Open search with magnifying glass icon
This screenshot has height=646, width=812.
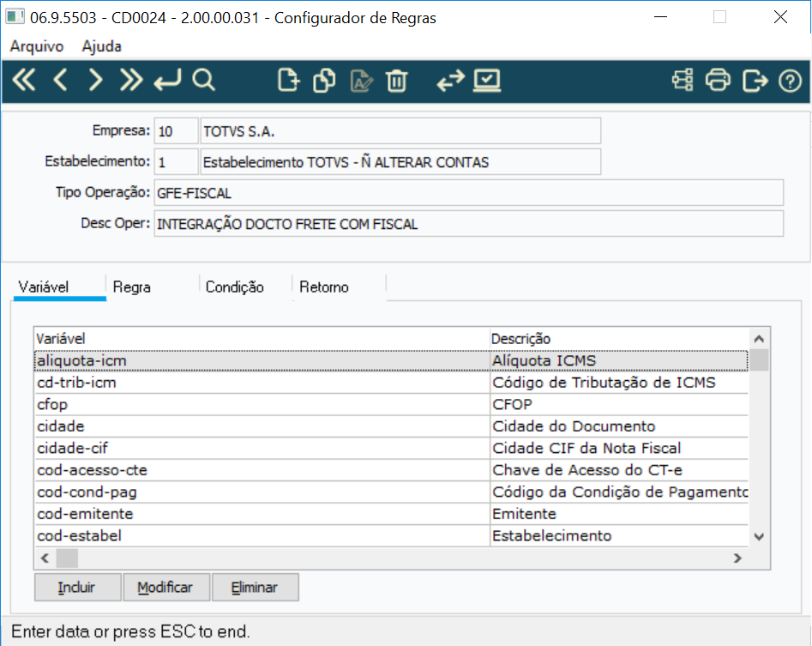click(203, 81)
